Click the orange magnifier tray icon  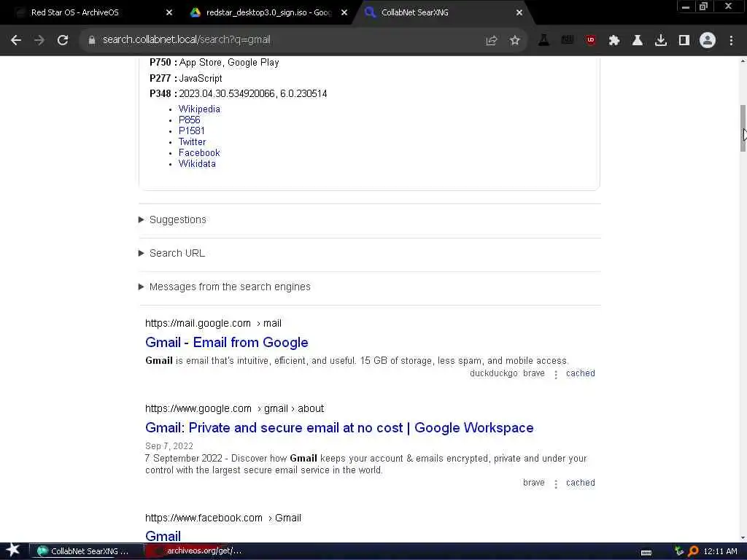point(693,551)
